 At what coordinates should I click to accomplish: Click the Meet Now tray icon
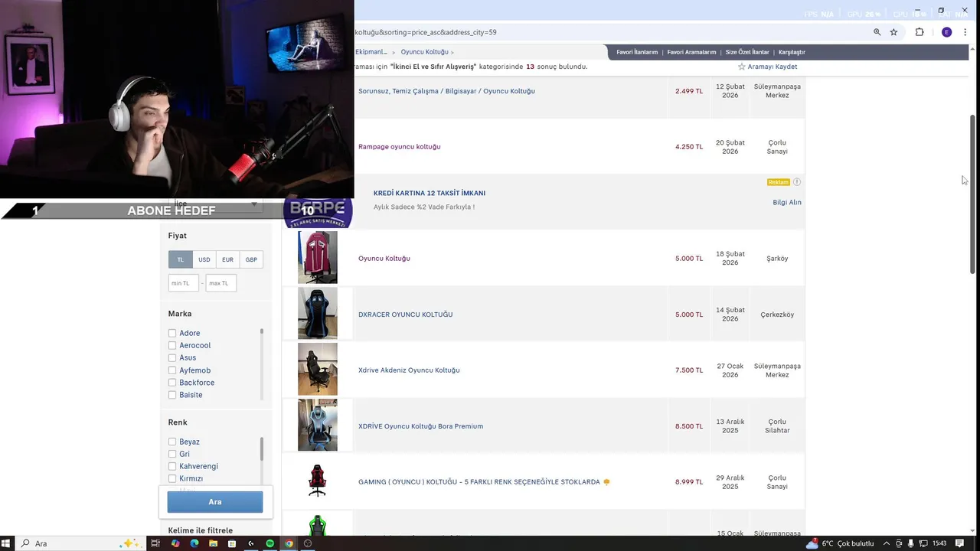899,543
